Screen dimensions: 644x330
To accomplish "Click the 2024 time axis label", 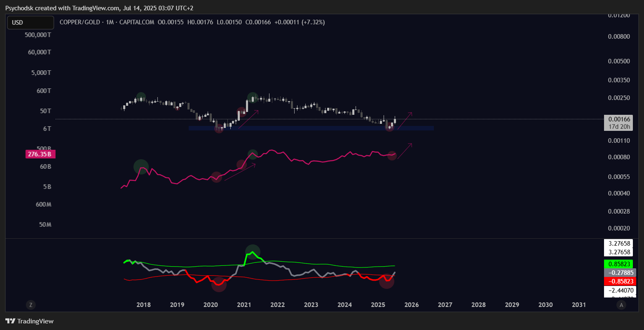I will click(344, 305).
